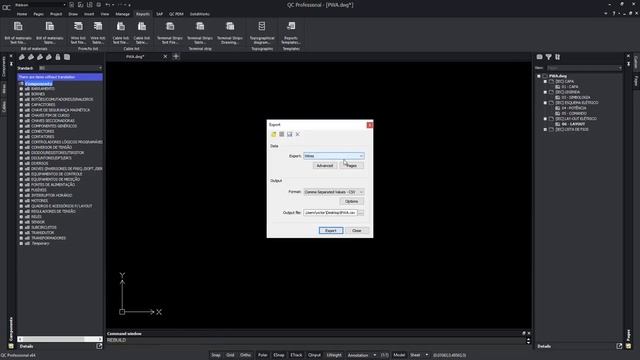This screenshot has width=640, height=360.
Task: Click the Options button in Export dialog
Action: click(351, 202)
